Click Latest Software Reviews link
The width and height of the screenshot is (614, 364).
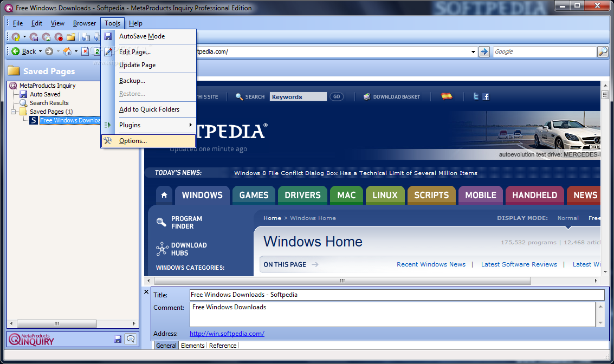[519, 264]
